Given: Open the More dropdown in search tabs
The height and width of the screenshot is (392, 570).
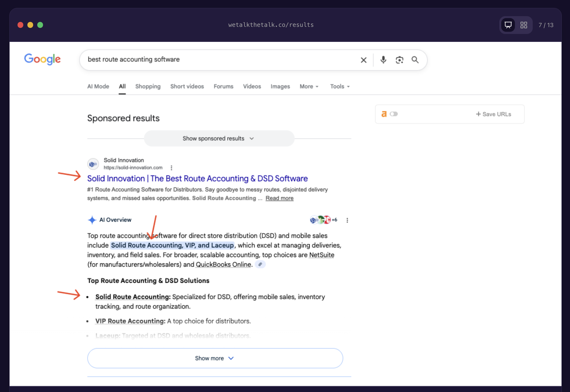Looking at the screenshot, I should (309, 87).
